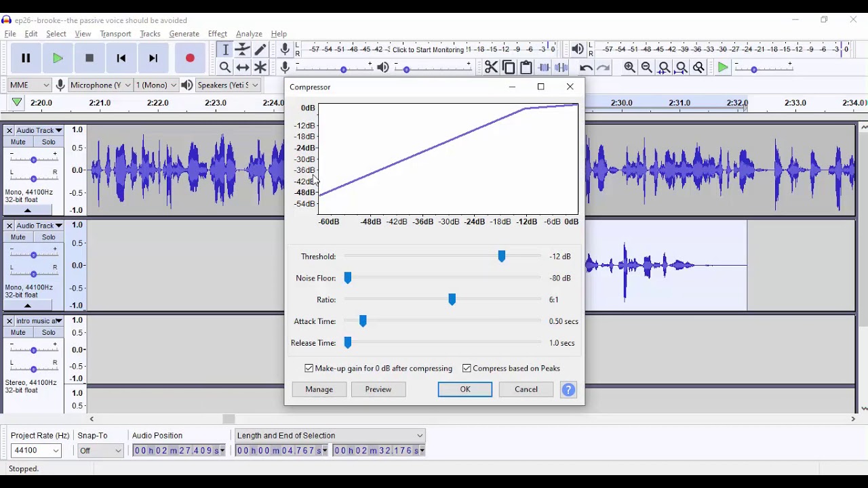This screenshot has width=868, height=488.
Task: Click Play-at-Speed green arrow
Action: (x=723, y=67)
